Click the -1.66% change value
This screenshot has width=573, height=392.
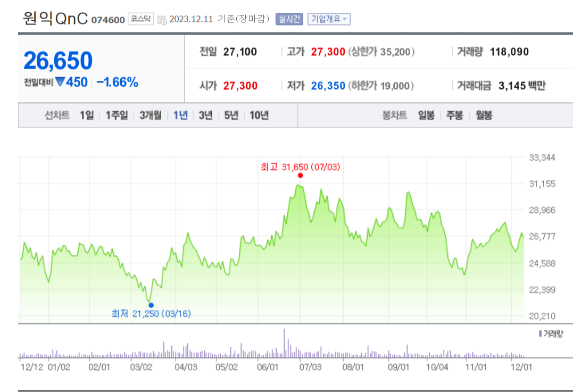(x=117, y=82)
